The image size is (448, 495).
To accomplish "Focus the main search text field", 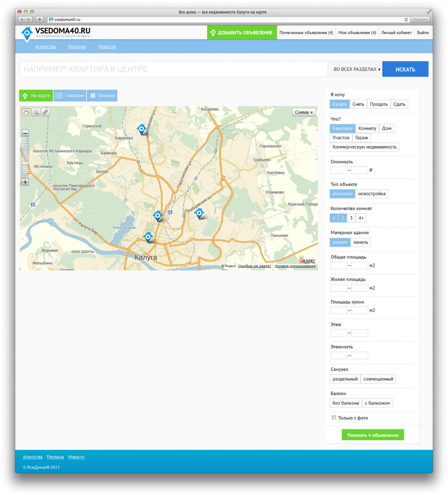I will pyautogui.click(x=173, y=69).
